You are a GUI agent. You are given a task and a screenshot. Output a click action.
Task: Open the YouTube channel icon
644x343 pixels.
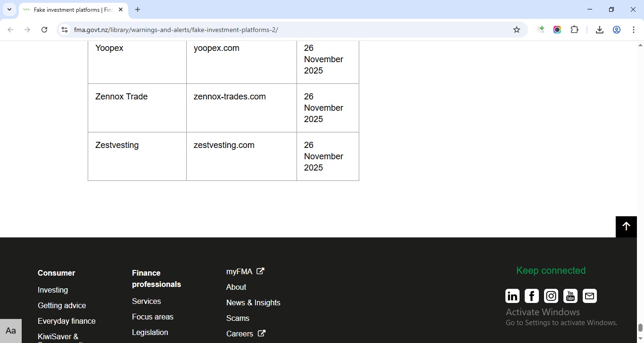[x=570, y=296]
